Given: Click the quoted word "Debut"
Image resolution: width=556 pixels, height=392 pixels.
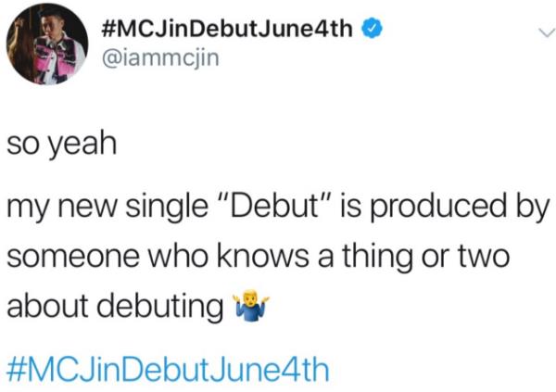Looking at the screenshot, I should [277, 207].
